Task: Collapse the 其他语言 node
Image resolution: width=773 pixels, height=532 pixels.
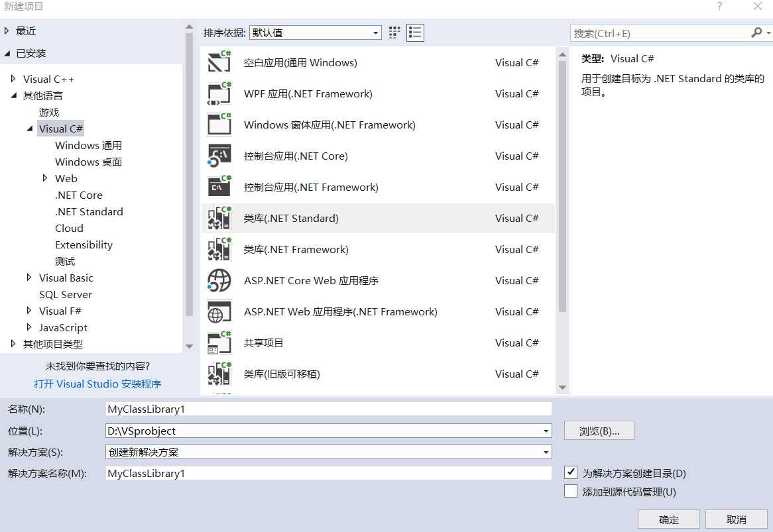Action: pos(14,95)
